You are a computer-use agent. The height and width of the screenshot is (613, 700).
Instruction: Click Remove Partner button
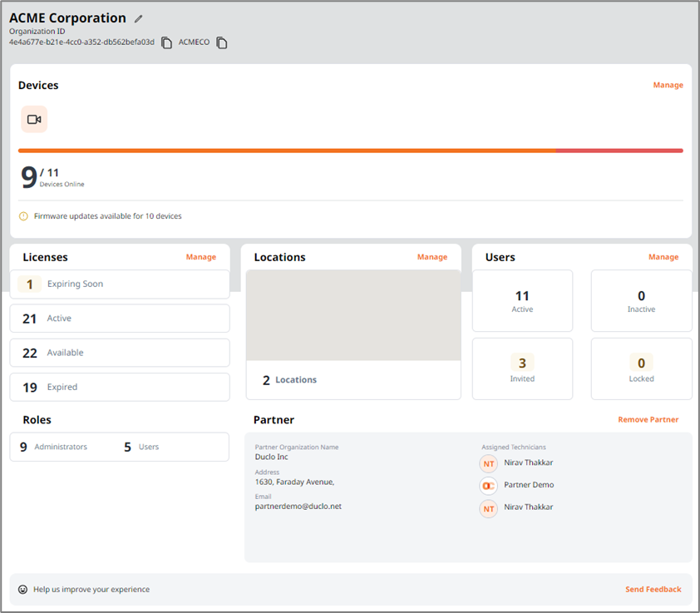tap(648, 420)
